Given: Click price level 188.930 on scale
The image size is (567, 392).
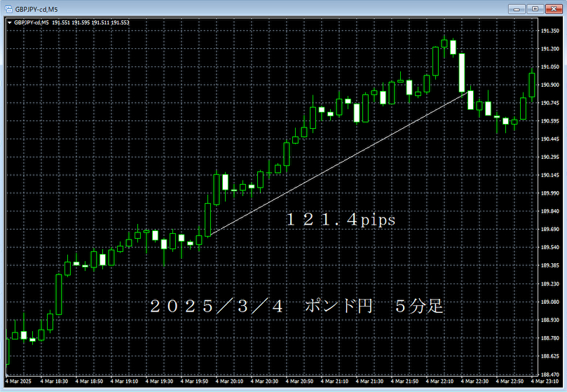Looking at the screenshot, I should [x=550, y=320].
